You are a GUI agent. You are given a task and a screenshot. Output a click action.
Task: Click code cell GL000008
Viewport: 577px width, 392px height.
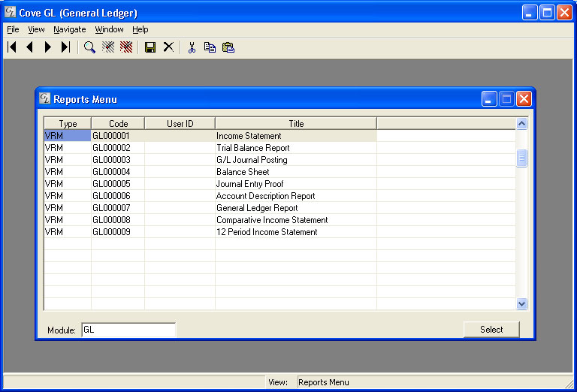118,220
